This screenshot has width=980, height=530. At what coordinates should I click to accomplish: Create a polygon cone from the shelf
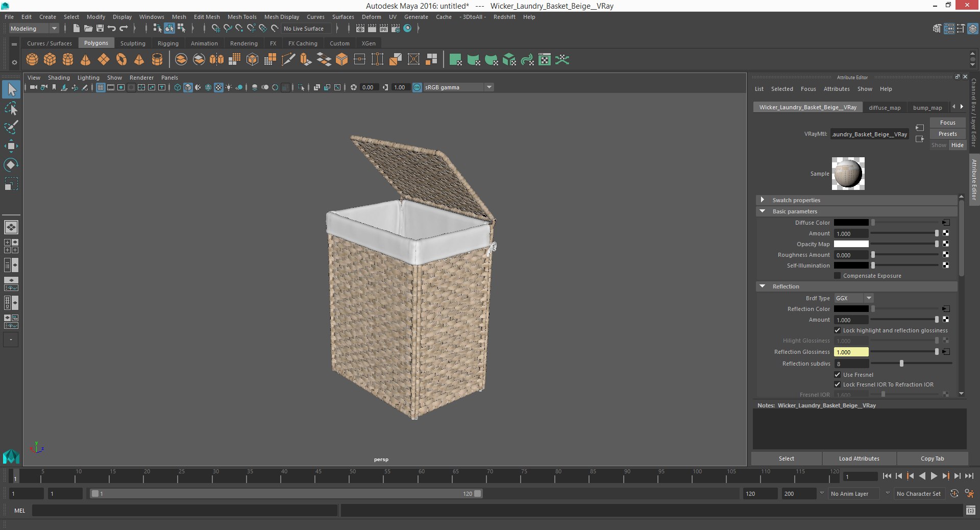86,60
